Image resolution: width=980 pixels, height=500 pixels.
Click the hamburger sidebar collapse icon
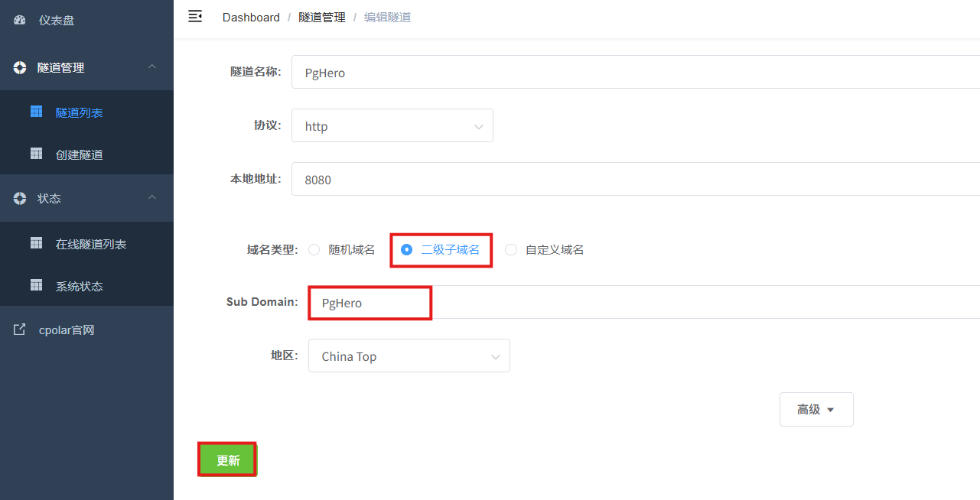tap(195, 16)
